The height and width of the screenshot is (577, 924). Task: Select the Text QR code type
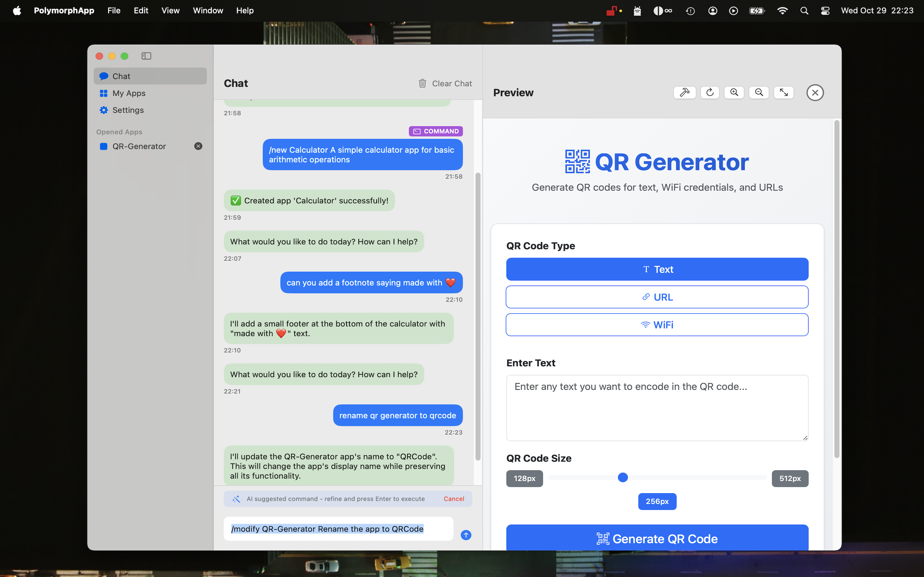click(x=657, y=269)
